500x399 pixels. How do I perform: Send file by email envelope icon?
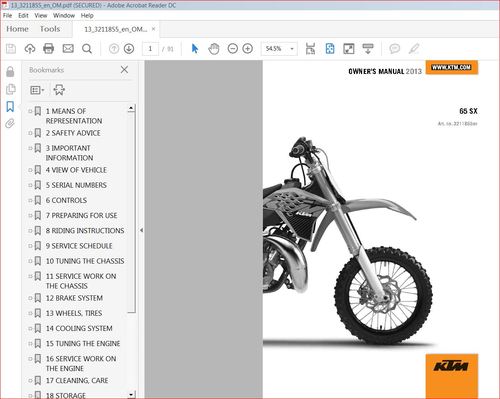[68, 49]
